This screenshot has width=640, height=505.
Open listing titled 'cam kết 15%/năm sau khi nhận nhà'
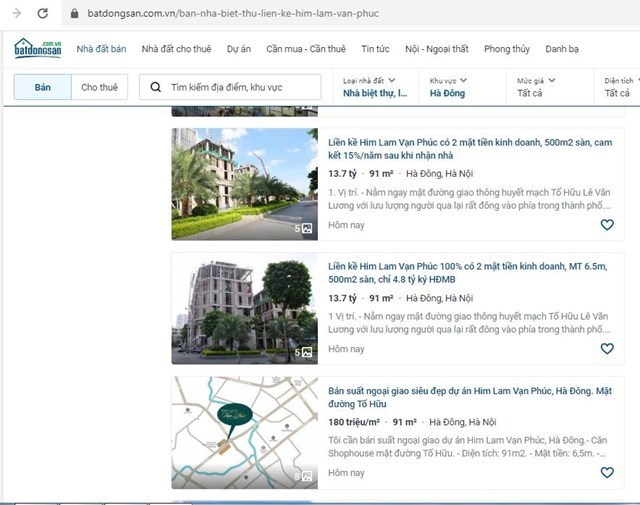470,149
